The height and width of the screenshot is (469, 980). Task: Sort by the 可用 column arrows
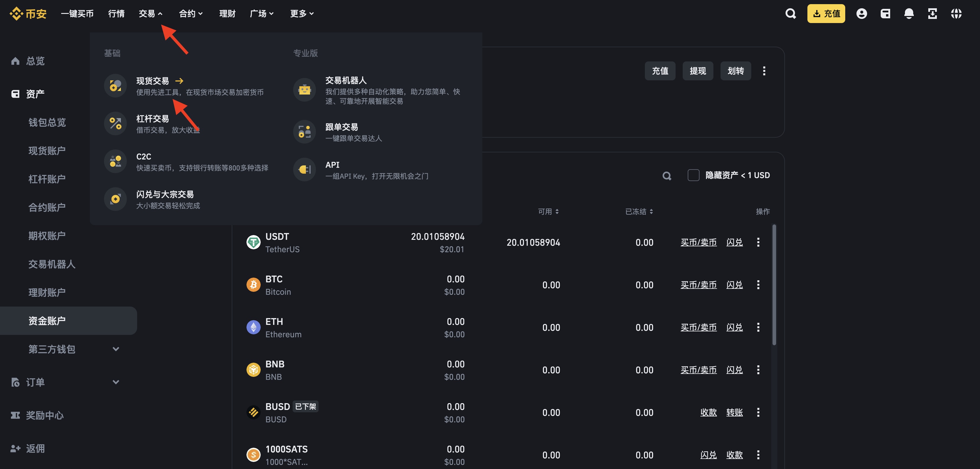(x=557, y=212)
